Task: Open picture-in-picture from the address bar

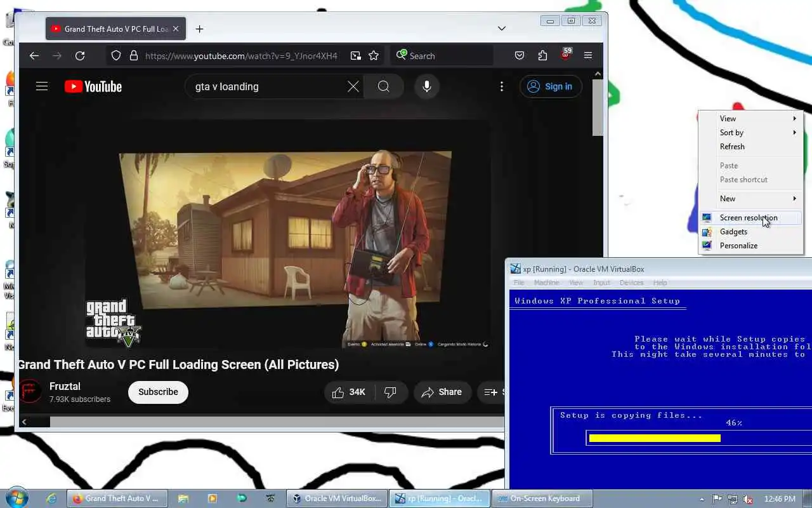Action: pyautogui.click(x=356, y=56)
